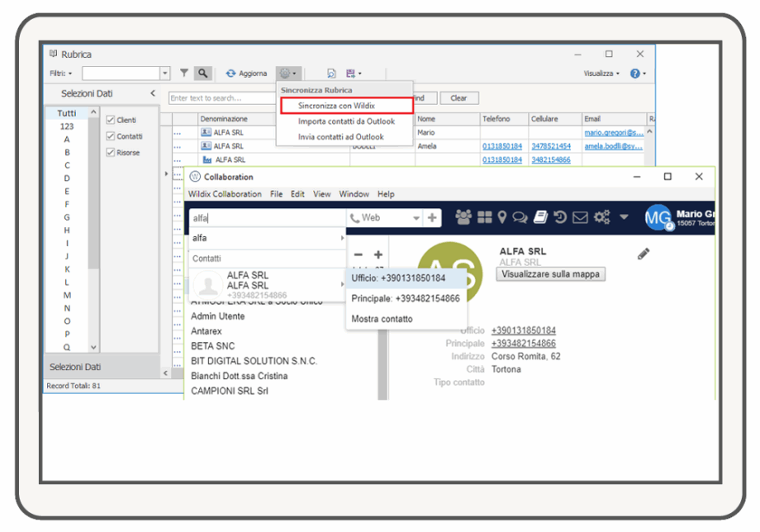
Task: Click the MG user avatar
Action: pyautogui.click(x=658, y=218)
